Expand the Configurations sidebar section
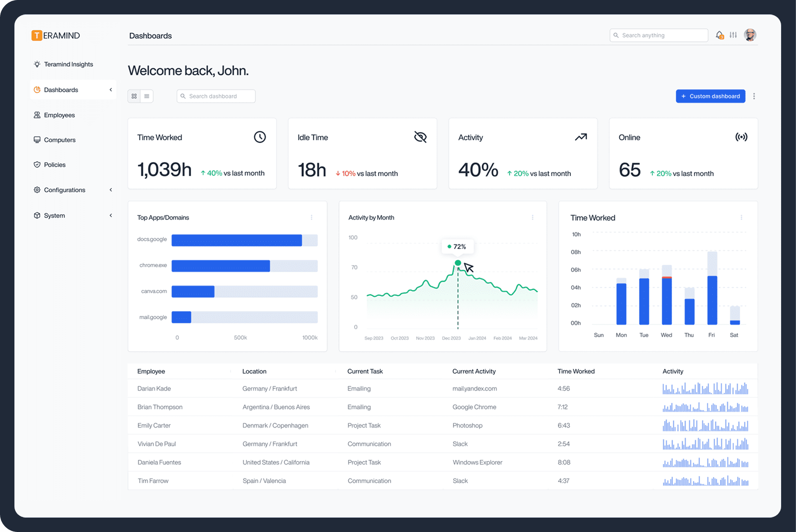Image resolution: width=796 pixels, height=532 pixels. pyautogui.click(x=111, y=190)
